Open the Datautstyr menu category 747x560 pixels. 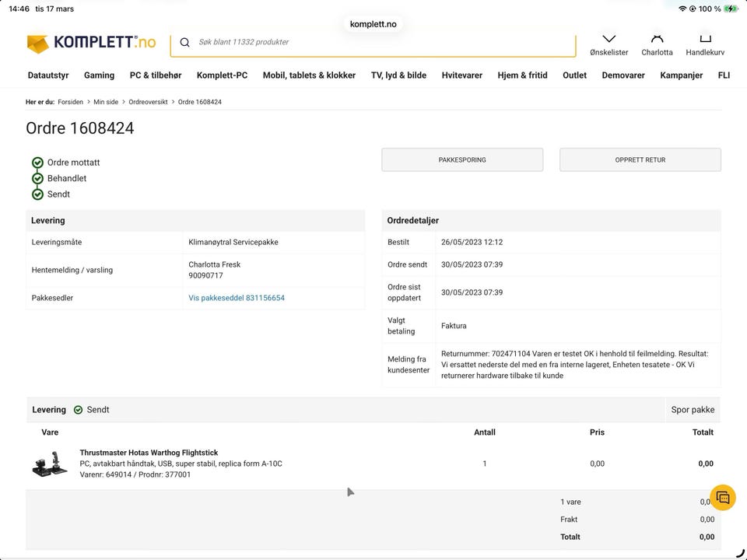48,75
